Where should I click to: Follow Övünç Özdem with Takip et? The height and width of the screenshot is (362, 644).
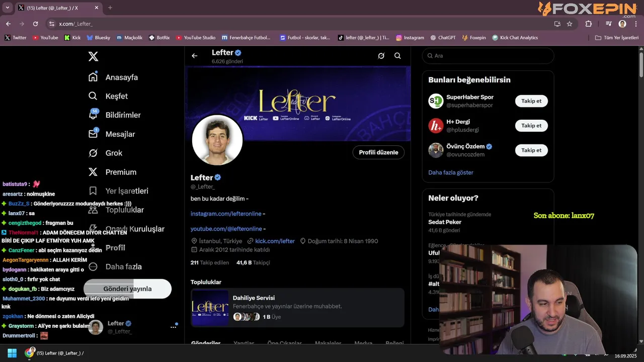[x=531, y=150]
